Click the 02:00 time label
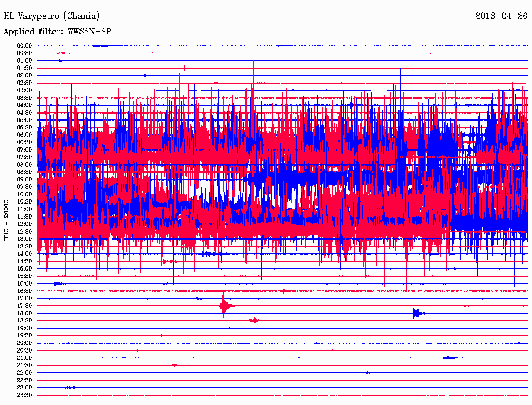 pyautogui.click(x=24, y=76)
